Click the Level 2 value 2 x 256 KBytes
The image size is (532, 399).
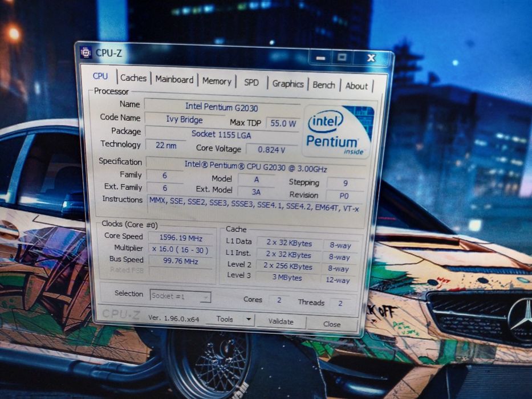click(288, 266)
